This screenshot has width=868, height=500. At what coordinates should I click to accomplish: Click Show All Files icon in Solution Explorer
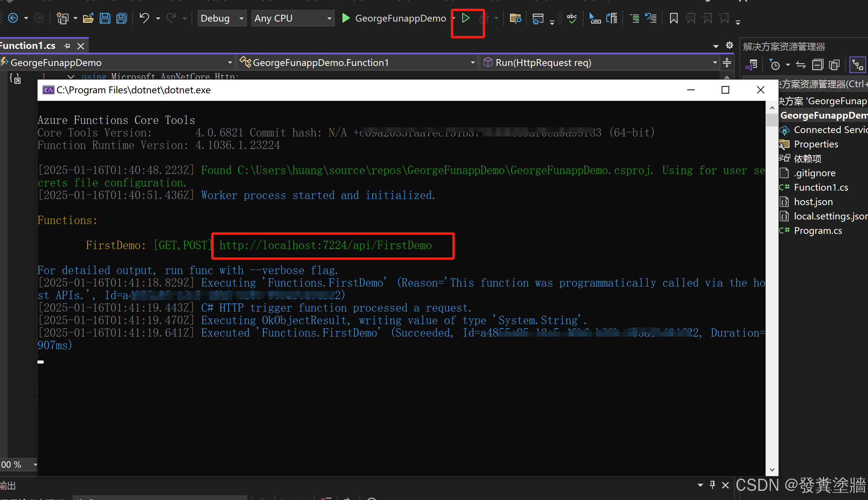(834, 65)
